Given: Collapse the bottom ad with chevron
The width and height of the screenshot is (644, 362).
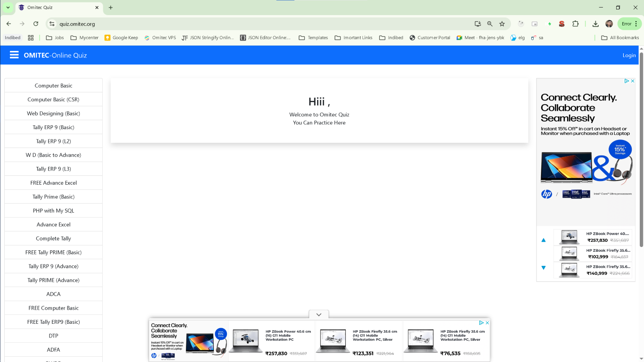Looking at the screenshot, I should click(x=318, y=314).
